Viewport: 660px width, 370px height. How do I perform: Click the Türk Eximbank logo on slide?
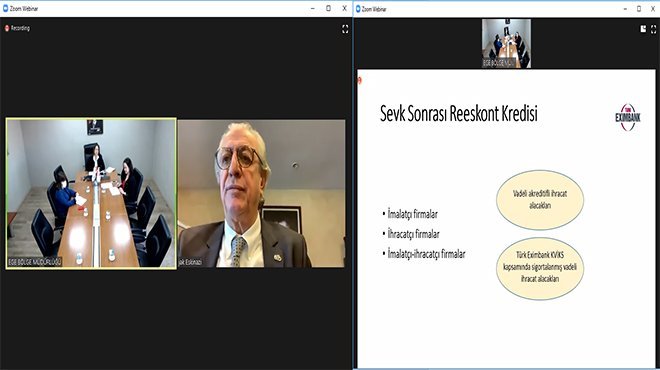click(x=628, y=117)
